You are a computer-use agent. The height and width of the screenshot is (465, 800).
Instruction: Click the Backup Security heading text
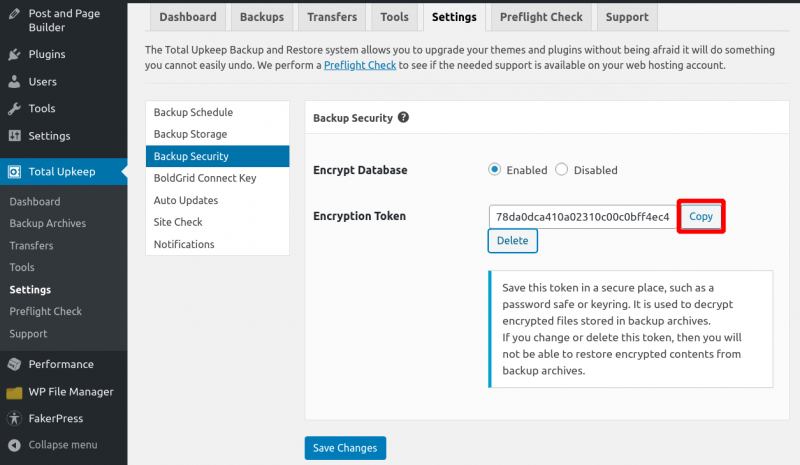point(353,118)
